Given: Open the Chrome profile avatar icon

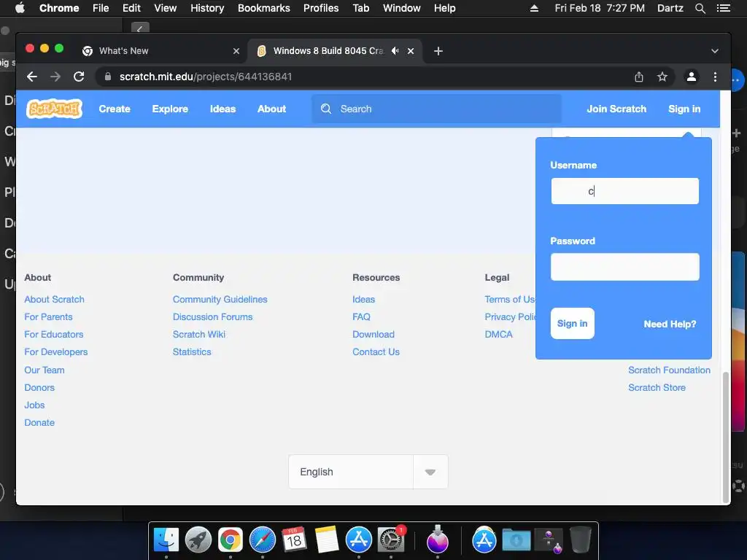Looking at the screenshot, I should click(692, 77).
